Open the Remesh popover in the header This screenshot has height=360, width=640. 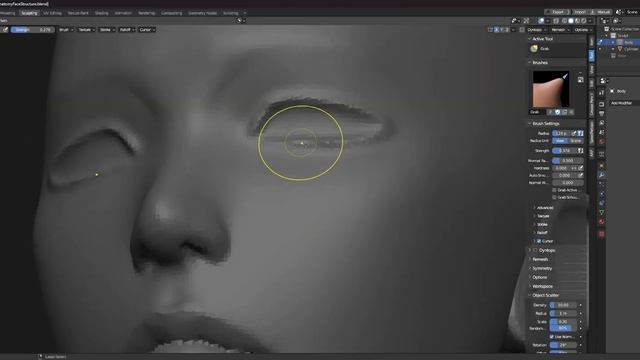tap(560, 30)
